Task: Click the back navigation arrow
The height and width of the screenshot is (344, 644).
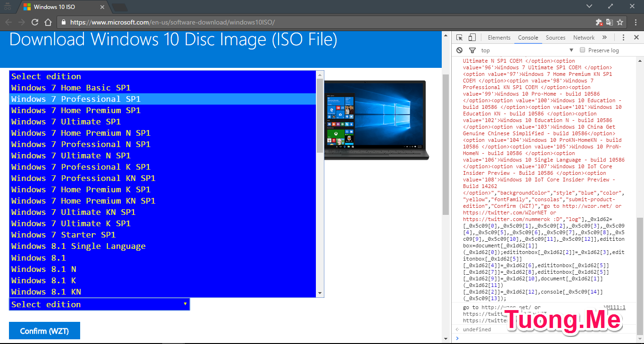Action: (8, 22)
